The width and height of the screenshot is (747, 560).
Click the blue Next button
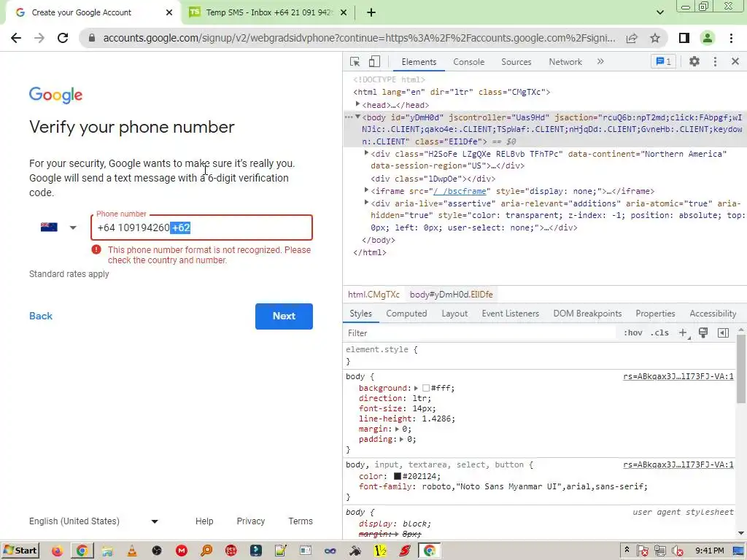pyautogui.click(x=284, y=316)
